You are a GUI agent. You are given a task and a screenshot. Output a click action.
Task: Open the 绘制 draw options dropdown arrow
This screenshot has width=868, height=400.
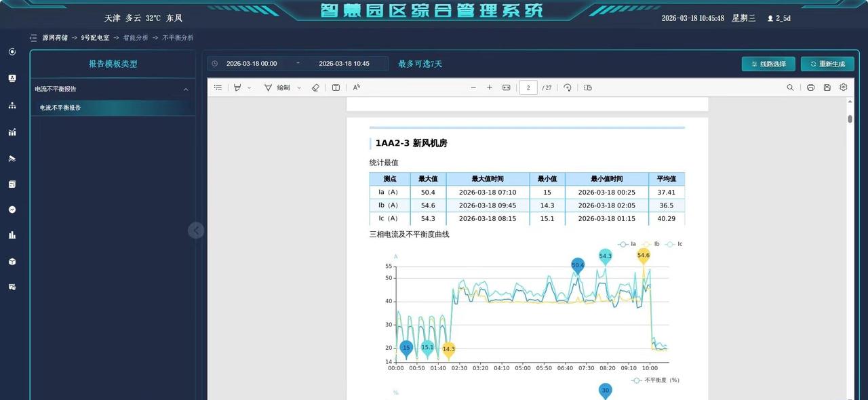point(299,87)
